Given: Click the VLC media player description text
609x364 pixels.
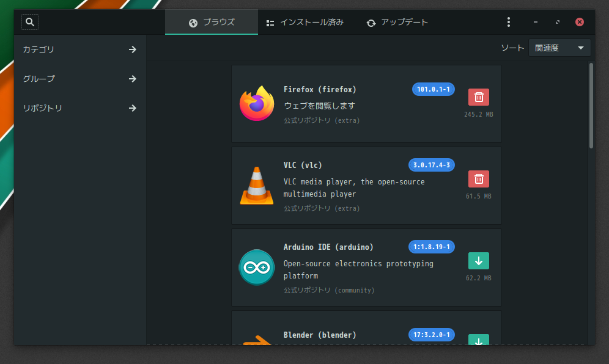Looking at the screenshot, I should 354,188.
